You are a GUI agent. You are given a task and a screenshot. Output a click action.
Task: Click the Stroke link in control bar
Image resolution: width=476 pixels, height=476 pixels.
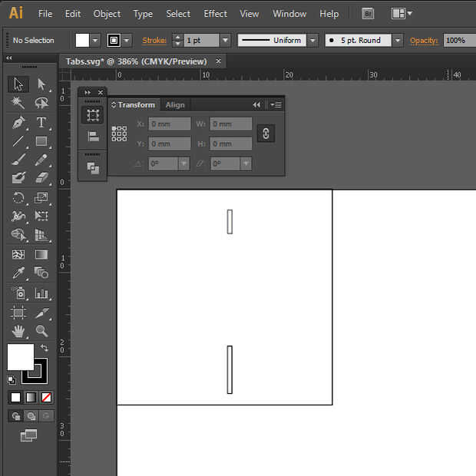154,40
